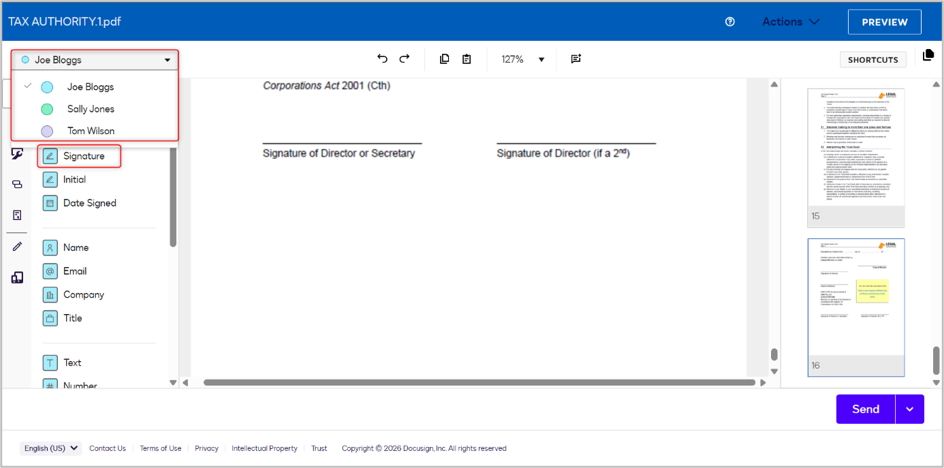This screenshot has width=944, height=468.
Task: Click fields panel scroll down arrow
Action: click(173, 382)
